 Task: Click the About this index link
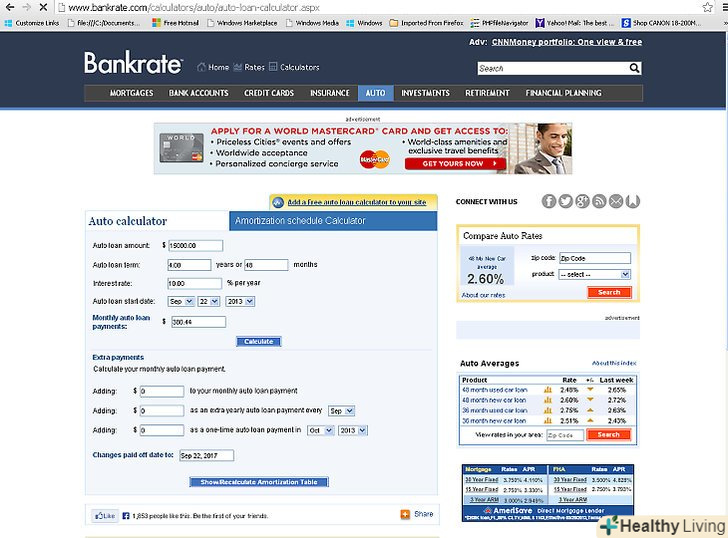pos(614,363)
